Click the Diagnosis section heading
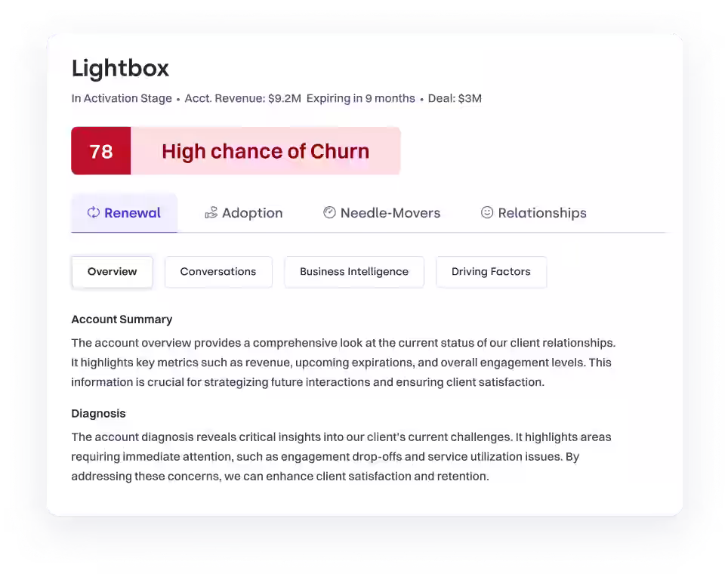Screen dimensions: 728x574 tap(98, 414)
